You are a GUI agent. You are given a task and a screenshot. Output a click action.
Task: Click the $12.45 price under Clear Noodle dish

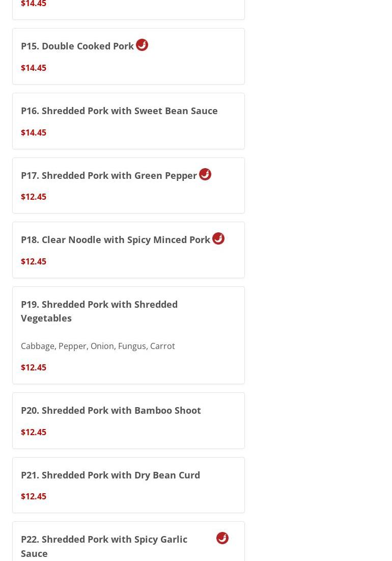[34, 261]
